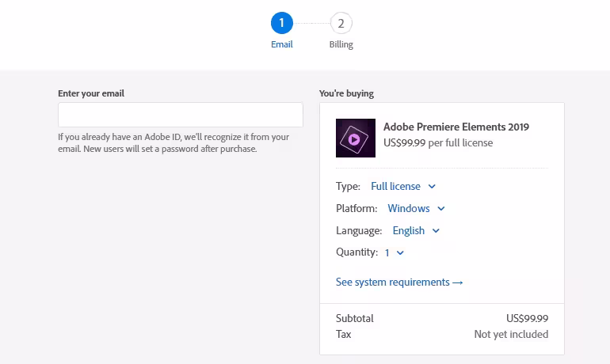Click the "Enter your email" label

[91, 93]
